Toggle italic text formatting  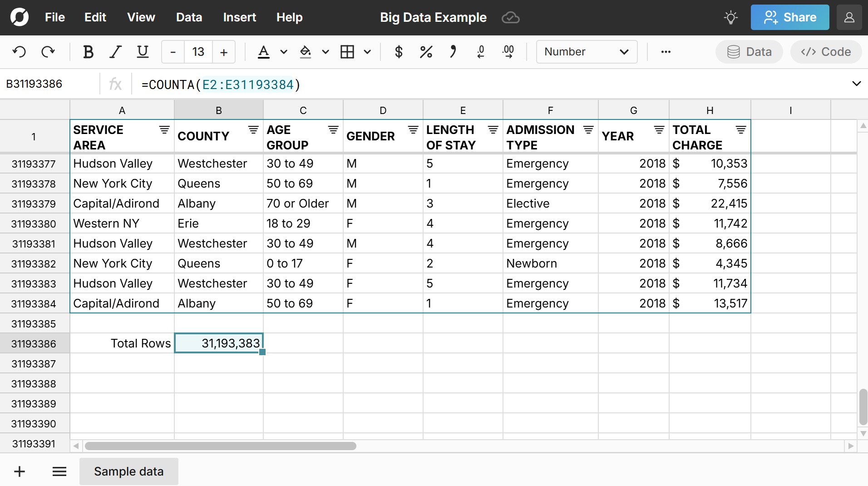116,52
